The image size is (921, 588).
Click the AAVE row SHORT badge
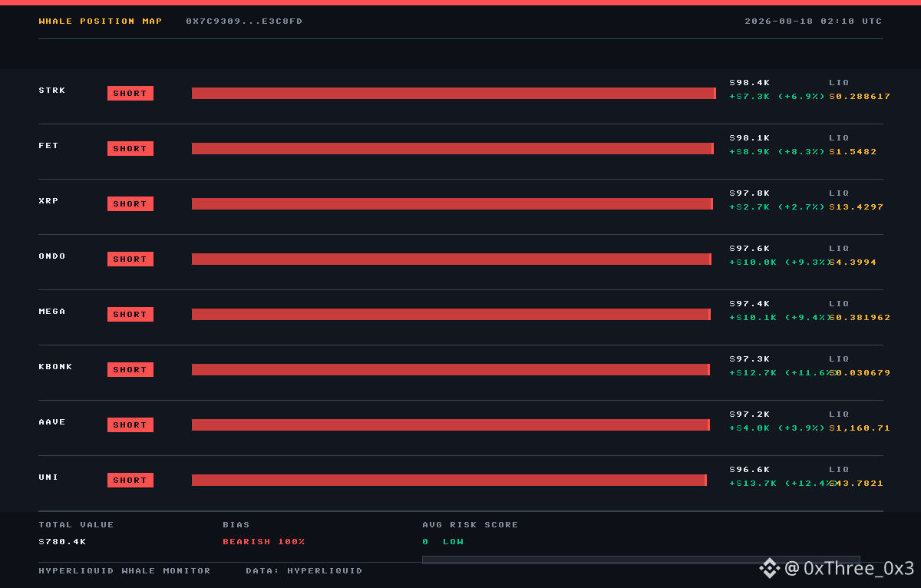click(x=130, y=425)
